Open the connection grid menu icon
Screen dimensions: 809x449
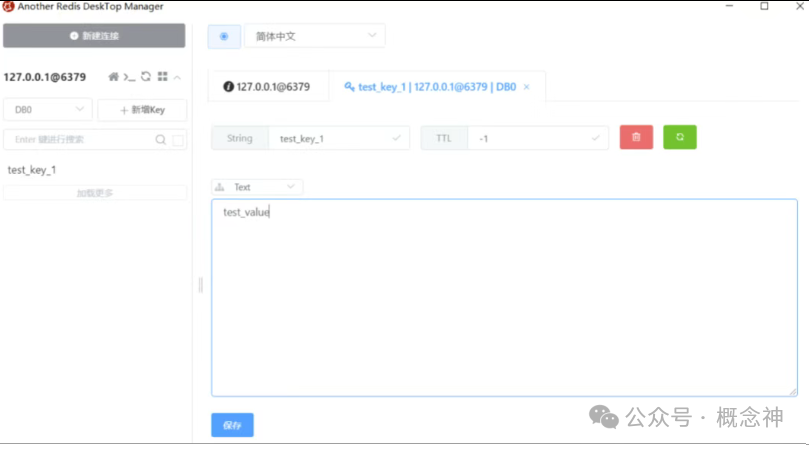tap(163, 76)
